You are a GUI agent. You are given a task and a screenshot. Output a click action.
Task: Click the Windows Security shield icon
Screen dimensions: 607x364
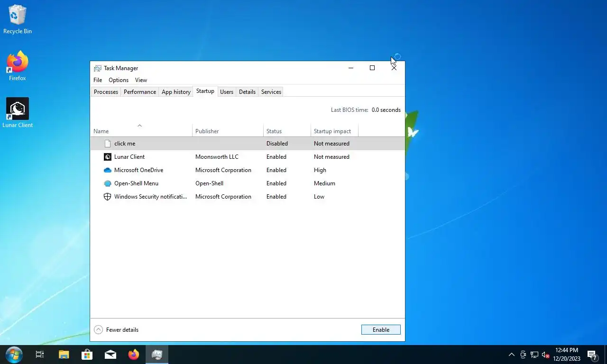click(x=107, y=197)
